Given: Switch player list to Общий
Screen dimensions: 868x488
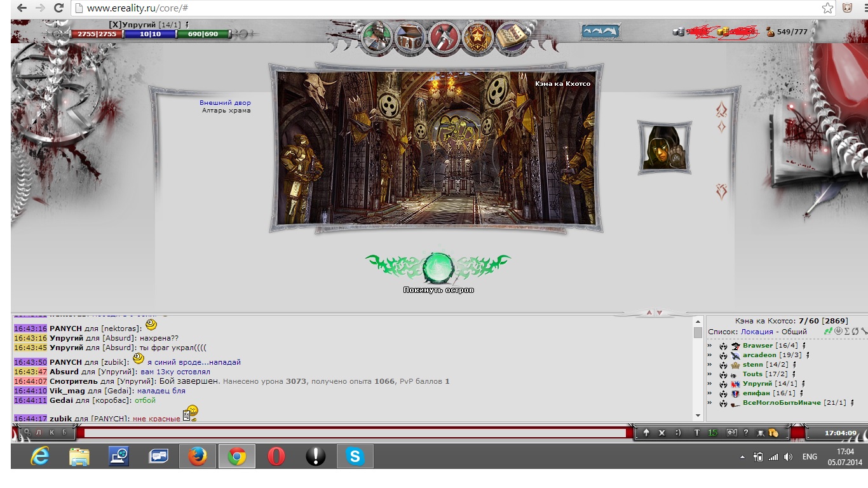Looking at the screenshot, I should click(x=794, y=331).
